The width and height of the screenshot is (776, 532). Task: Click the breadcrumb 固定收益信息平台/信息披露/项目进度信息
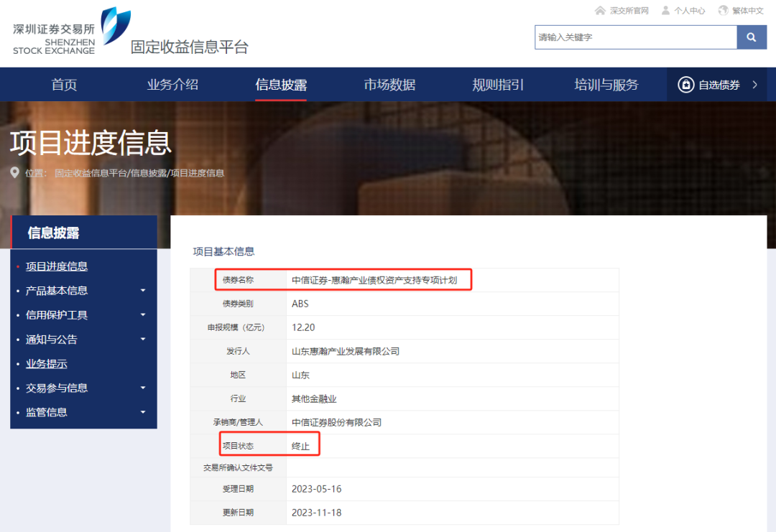139,173
